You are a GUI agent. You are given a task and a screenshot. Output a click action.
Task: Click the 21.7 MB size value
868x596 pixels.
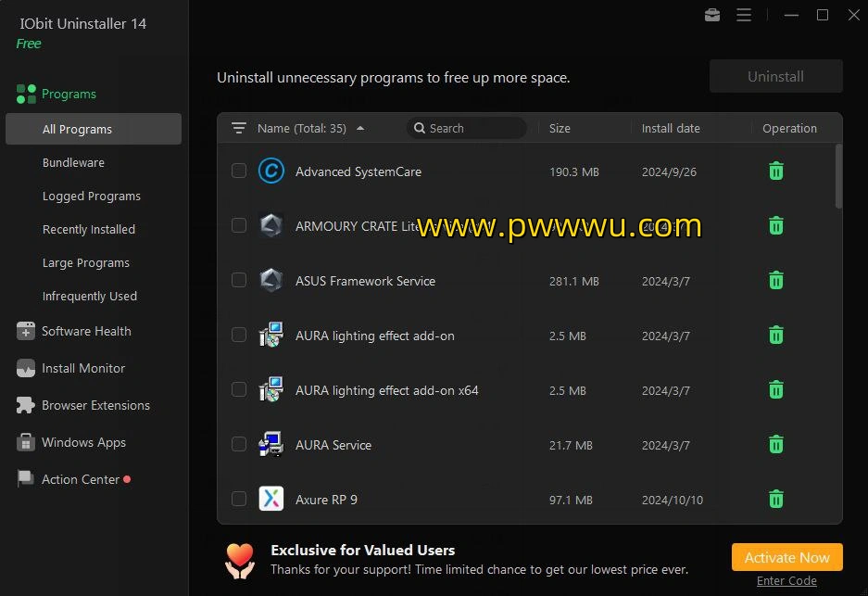pyautogui.click(x=571, y=445)
